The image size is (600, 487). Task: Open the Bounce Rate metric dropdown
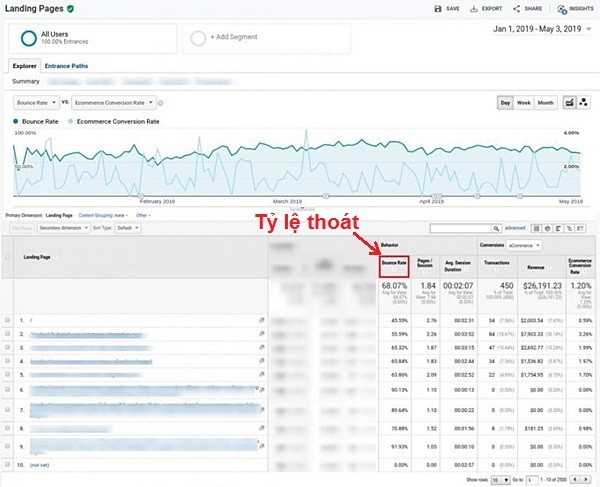(x=37, y=103)
